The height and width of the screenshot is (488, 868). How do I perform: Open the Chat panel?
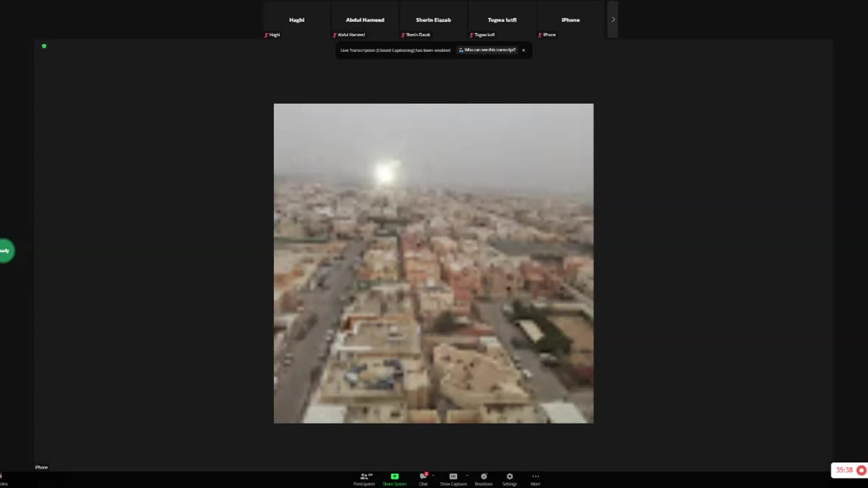(423, 479)
